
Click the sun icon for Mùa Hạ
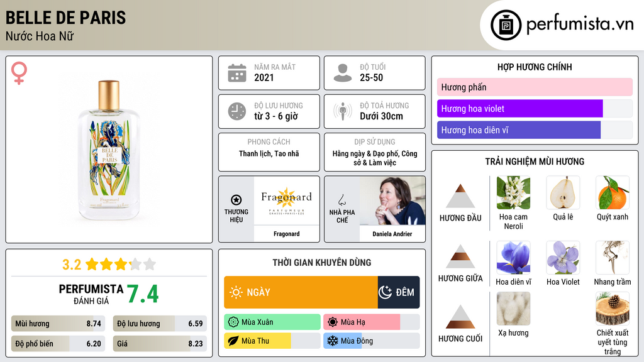[333, 322]
